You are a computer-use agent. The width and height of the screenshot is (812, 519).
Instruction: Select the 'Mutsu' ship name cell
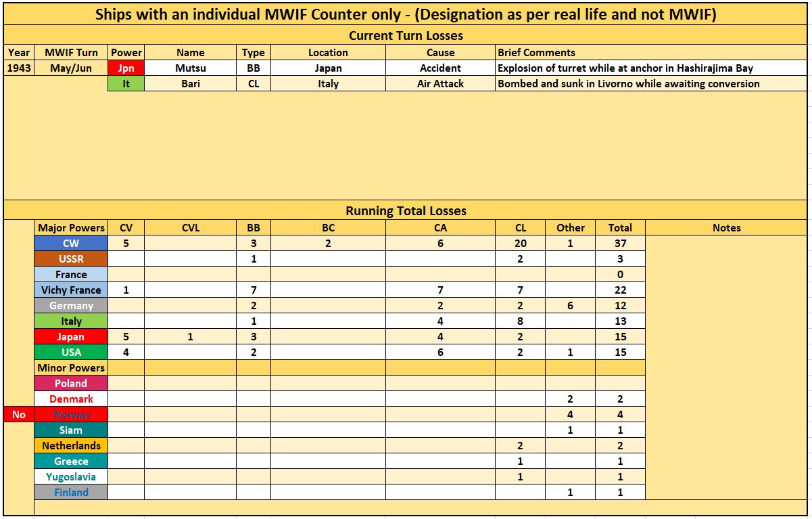(190, 68)
